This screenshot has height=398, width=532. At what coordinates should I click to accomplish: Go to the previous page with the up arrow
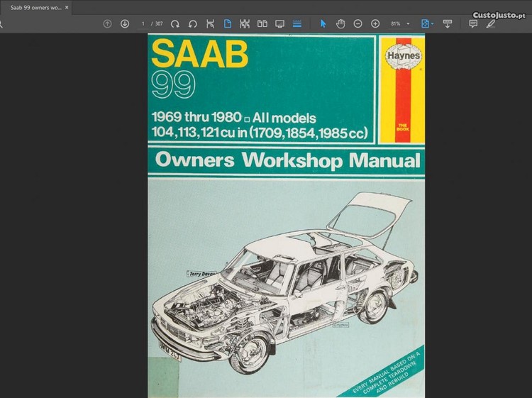pyautogui.click(x=107, y=23)
